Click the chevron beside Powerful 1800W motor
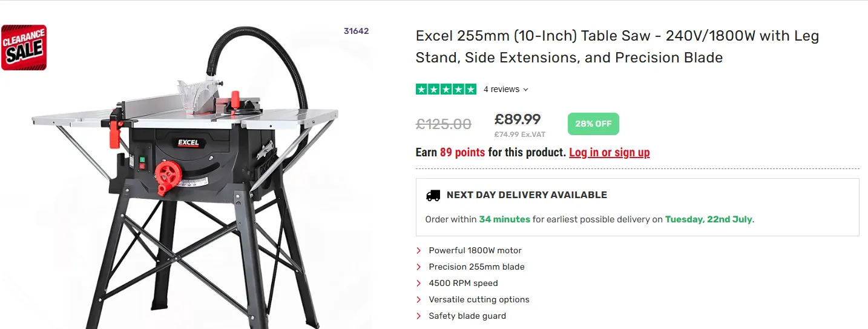868x329 pixels. pos(419,250)
